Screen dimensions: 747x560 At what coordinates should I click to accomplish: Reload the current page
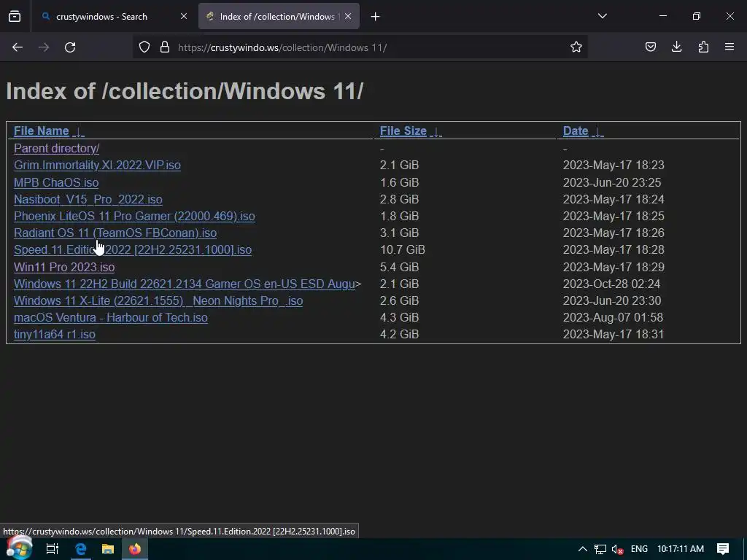(x=70, y=47)
